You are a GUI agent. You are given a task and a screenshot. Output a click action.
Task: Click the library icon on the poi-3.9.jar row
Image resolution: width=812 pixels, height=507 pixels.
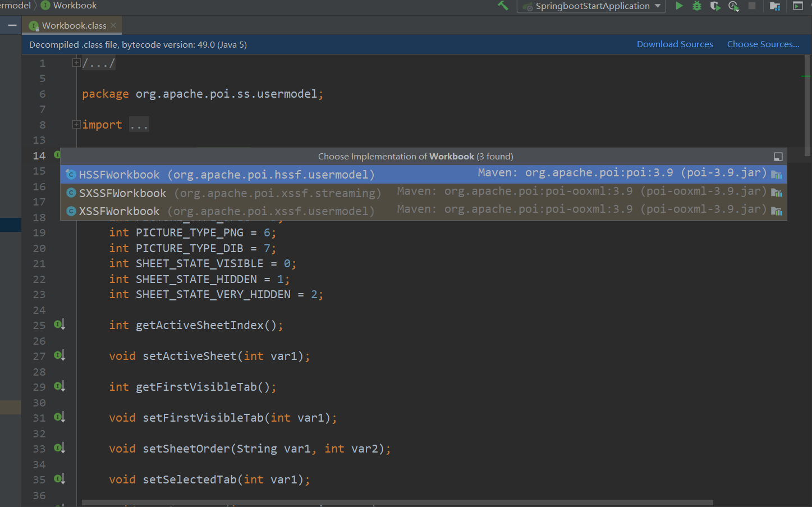pos(777,175)
